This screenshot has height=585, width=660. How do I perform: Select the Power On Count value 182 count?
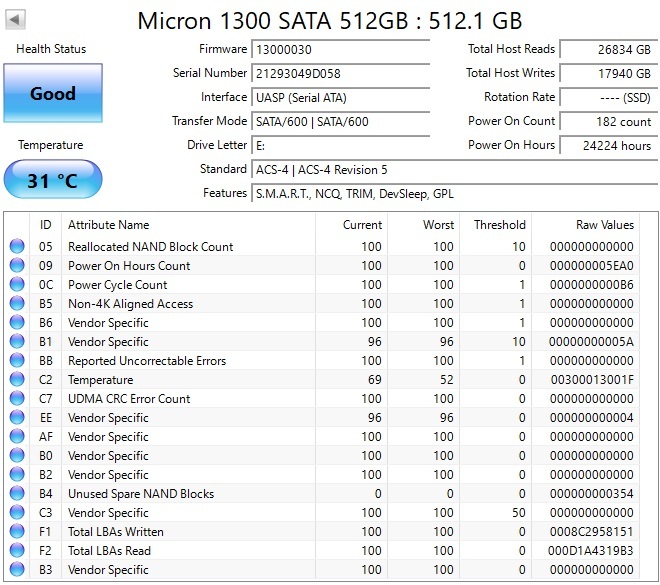(x=609, y=121)
